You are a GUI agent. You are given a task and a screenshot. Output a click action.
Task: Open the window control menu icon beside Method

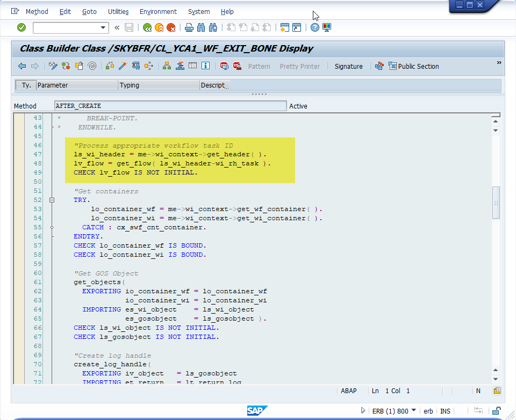pyautogui.click(x=15, y=11)
